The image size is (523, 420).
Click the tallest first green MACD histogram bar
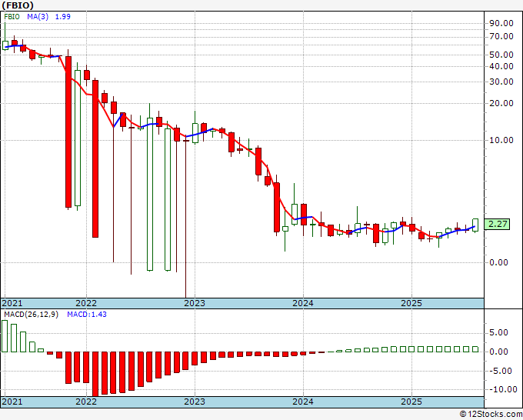[x=5, y=336]
